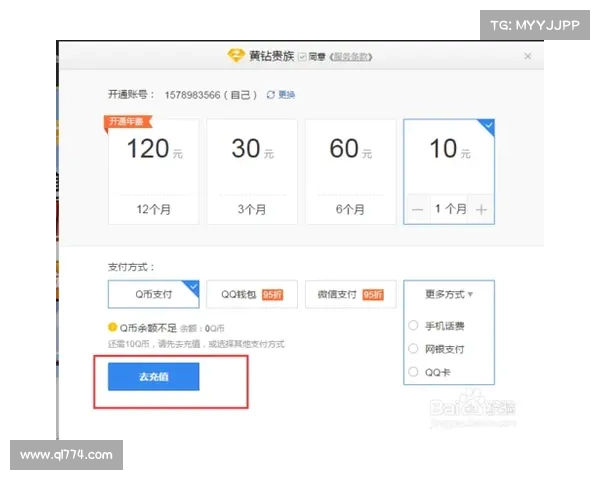Viewport: 600px width, 480px height.
Task: Select the 30元 3个月 plan
Action: pyautogui.click(x=251, y=170)
